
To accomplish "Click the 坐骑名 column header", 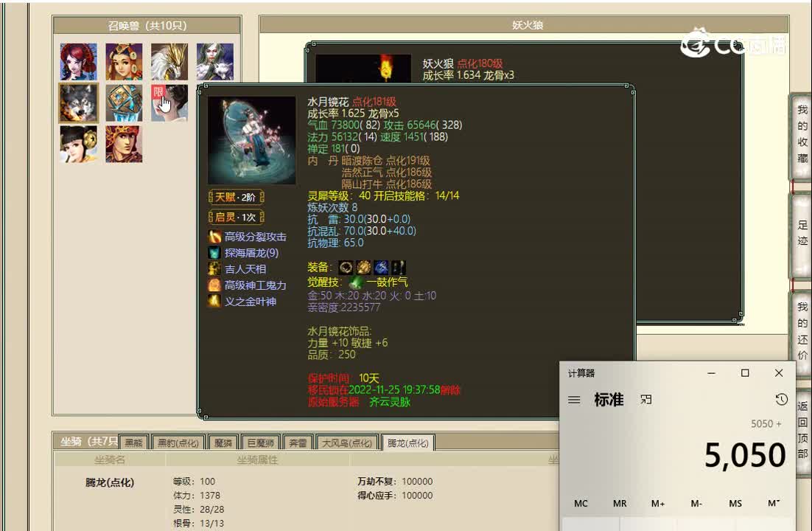I will 110,459.
